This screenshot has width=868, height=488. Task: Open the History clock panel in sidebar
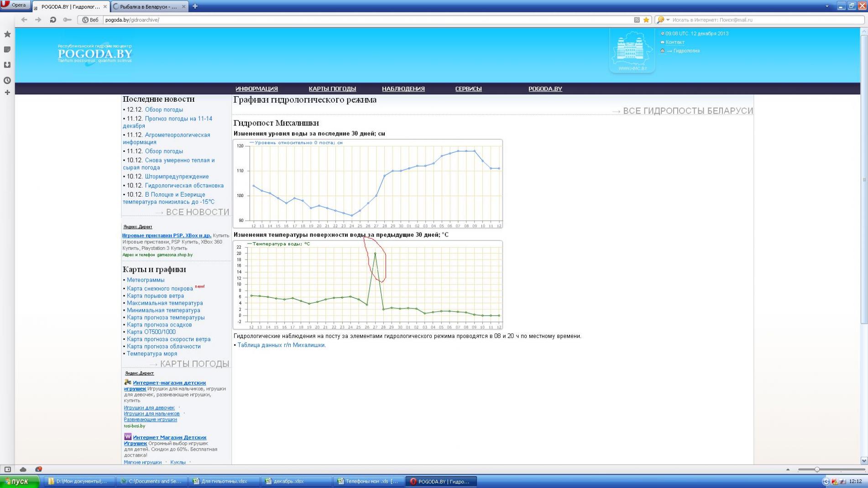tap(7, 80)
